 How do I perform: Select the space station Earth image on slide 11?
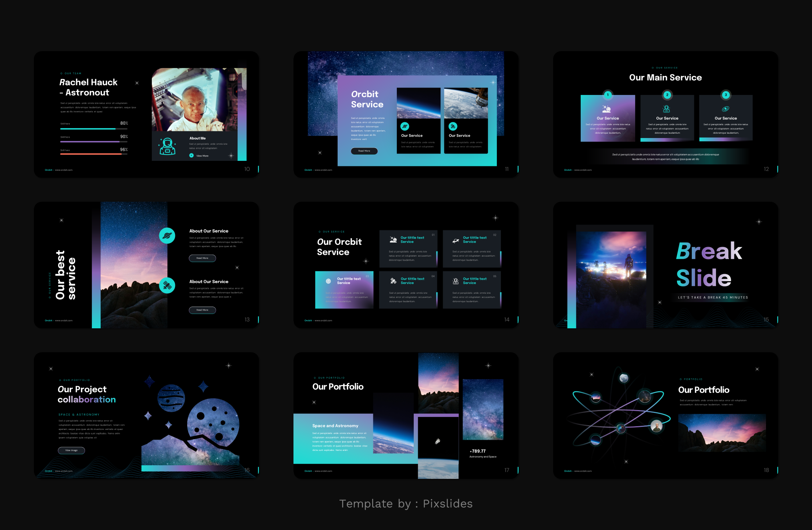(466, 103)
